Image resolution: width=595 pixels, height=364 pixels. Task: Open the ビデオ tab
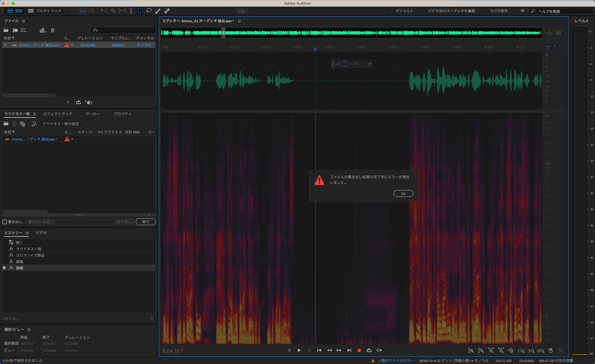pyautogui.click(x=41, y=233)
